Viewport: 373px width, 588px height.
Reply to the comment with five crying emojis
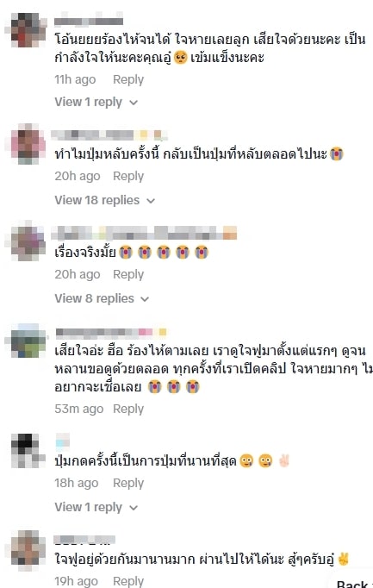[128, 274]
